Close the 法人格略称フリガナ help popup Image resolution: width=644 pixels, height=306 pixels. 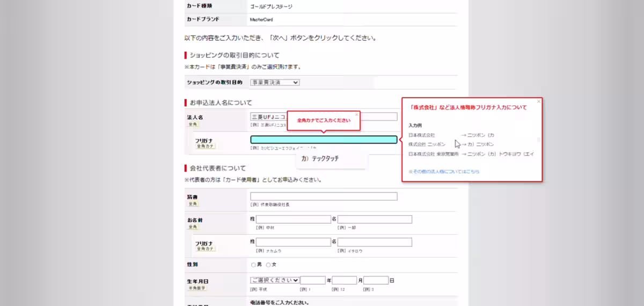(538, 101)
